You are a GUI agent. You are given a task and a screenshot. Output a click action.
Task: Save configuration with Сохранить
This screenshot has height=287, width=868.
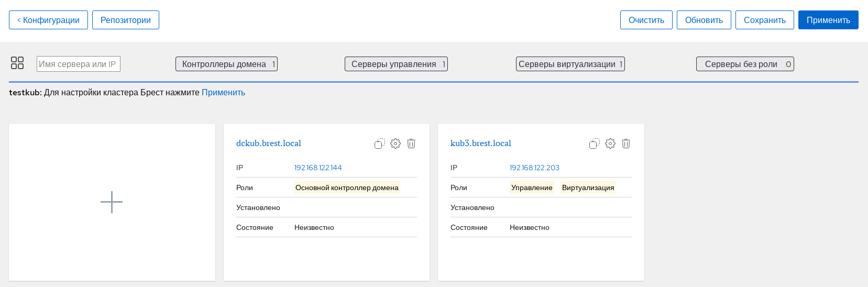pyautogui.click(x=764, y=20)
